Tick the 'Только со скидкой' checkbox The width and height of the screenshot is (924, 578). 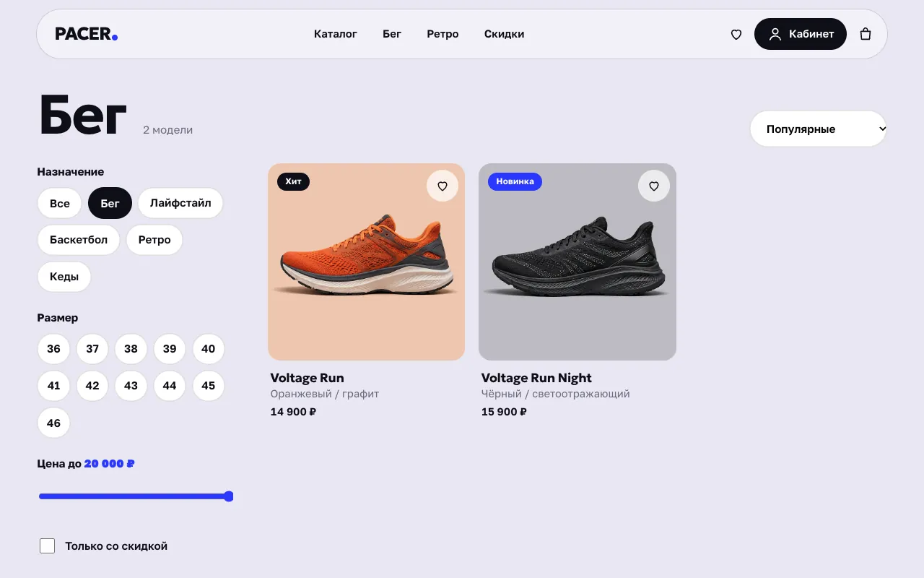[x=47, y=545]
